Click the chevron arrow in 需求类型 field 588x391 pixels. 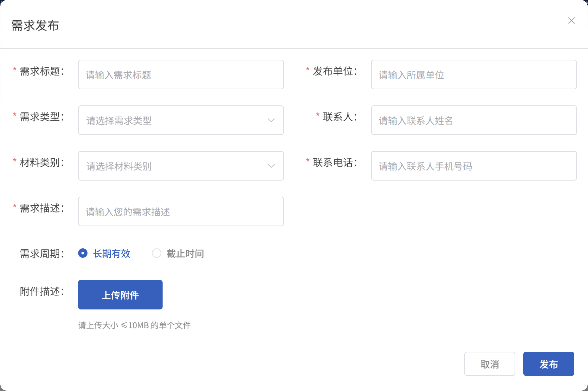271,120
